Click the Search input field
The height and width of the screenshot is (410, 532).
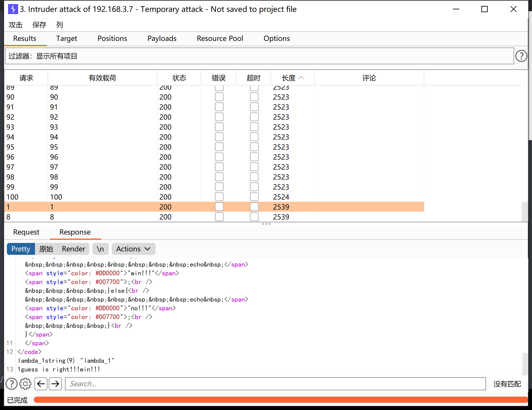click(275, 384)
